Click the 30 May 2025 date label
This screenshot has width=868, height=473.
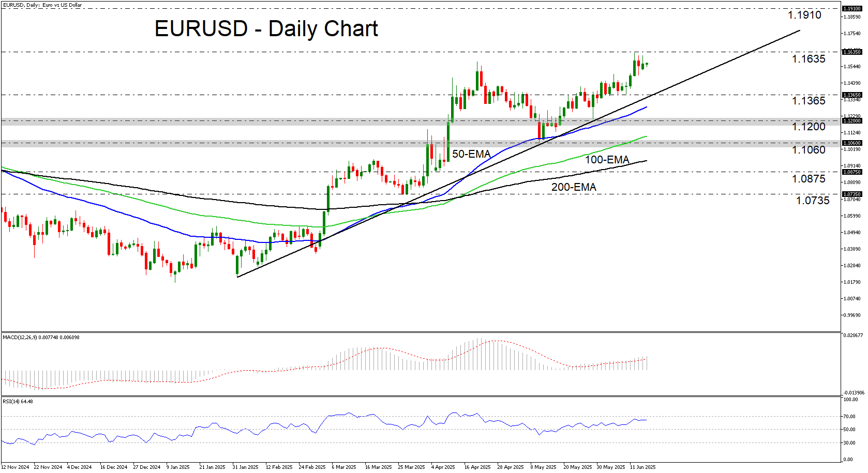[610, 467]
